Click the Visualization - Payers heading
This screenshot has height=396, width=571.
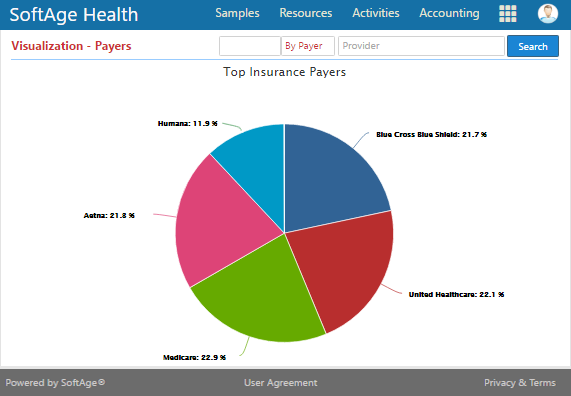point(71,46)
